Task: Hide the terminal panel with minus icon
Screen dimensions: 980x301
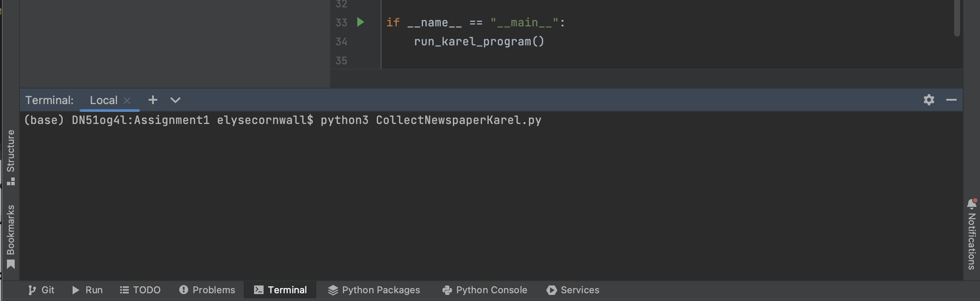Action: click(x=951, y=100)
